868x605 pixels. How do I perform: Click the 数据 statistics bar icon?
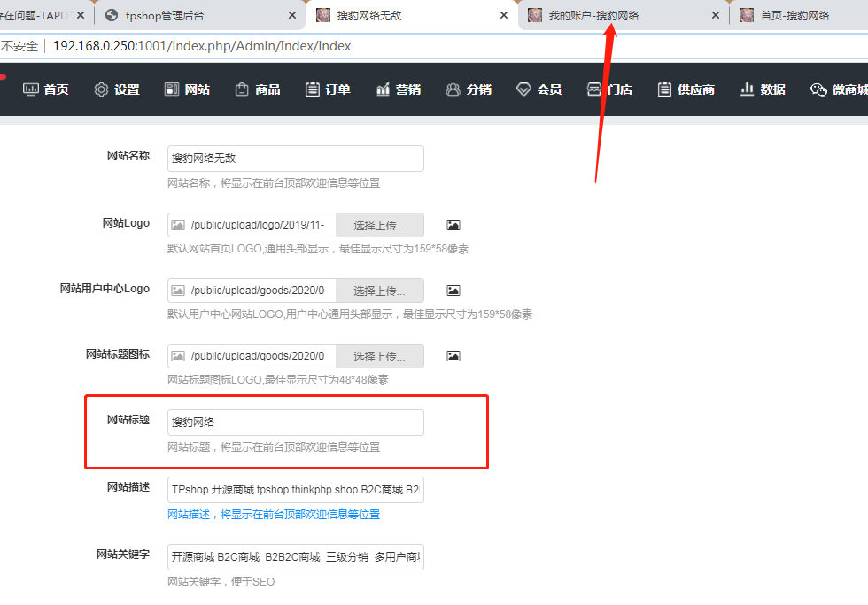747,89
